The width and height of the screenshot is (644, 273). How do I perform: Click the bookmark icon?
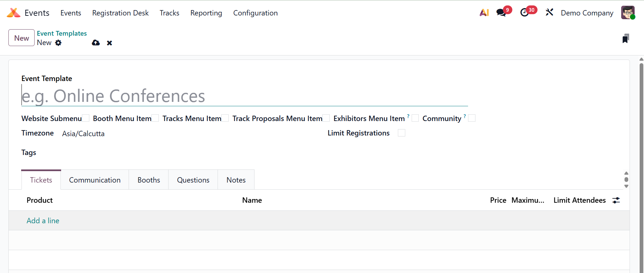point(625,39)
